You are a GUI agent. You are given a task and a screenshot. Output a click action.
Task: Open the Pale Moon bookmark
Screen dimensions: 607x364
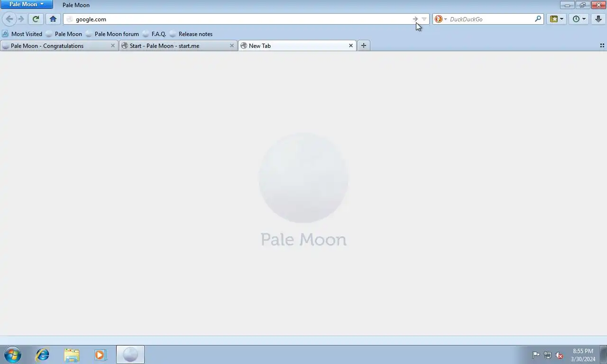[64, 34]
